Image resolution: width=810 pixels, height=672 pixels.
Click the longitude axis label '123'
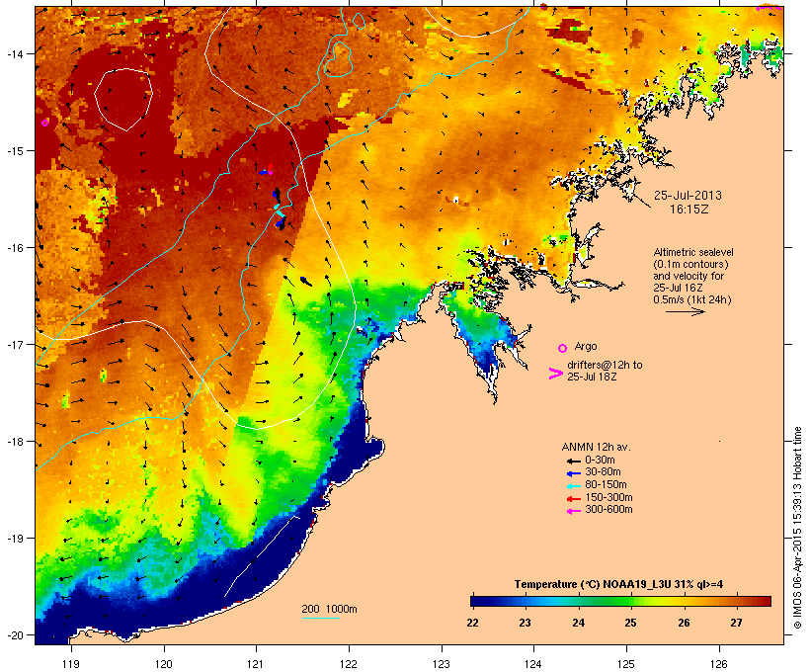(442, 664)
